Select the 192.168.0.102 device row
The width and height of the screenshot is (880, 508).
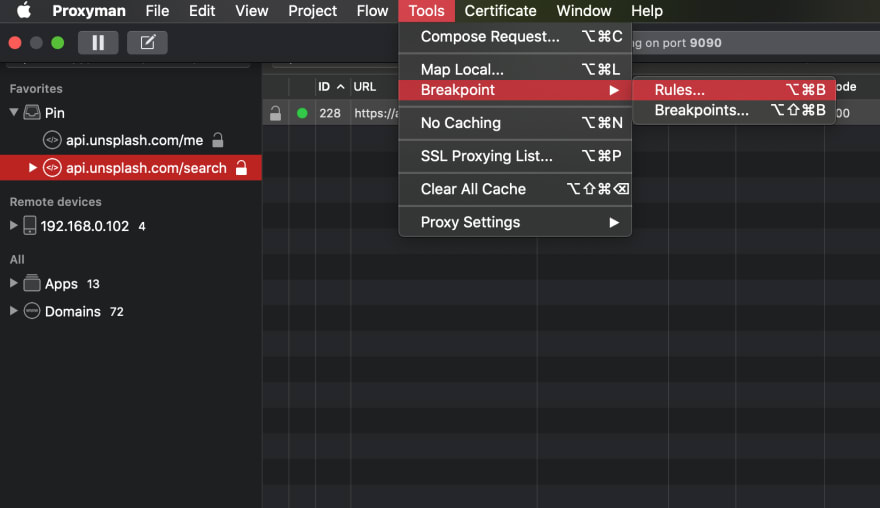click(131, 226)
